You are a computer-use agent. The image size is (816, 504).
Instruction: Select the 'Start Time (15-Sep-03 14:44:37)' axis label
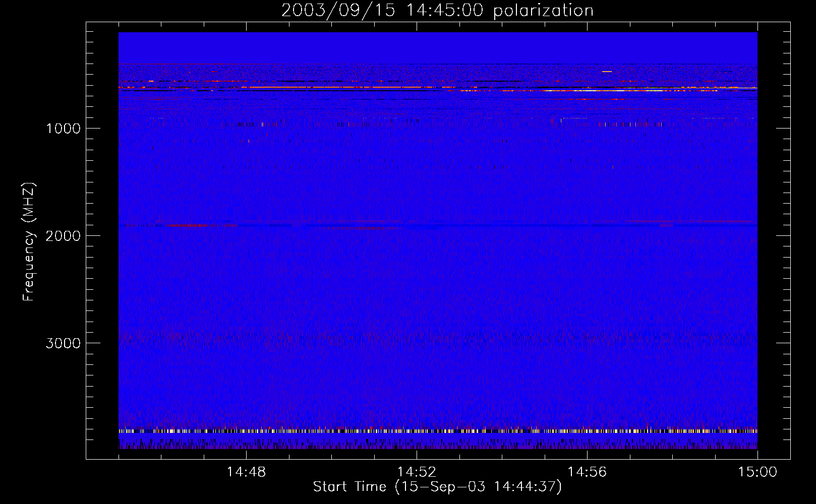(437, 487)
